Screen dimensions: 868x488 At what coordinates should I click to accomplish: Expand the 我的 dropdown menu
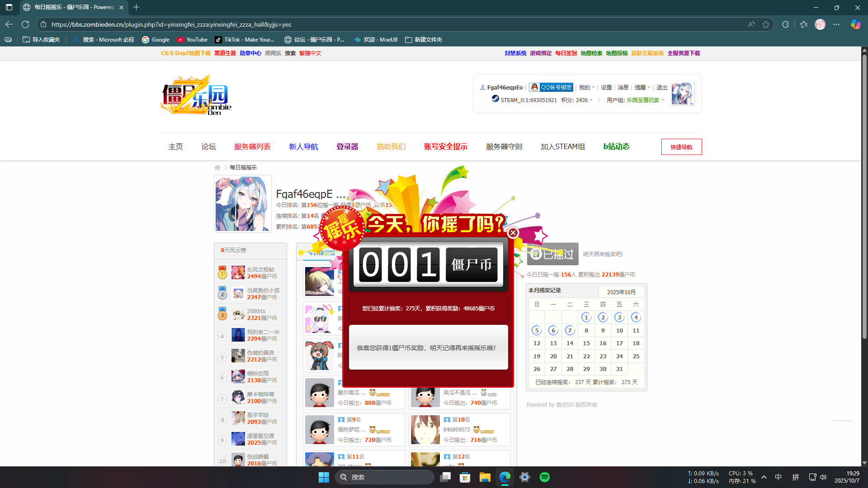click(x=587, y=87)
